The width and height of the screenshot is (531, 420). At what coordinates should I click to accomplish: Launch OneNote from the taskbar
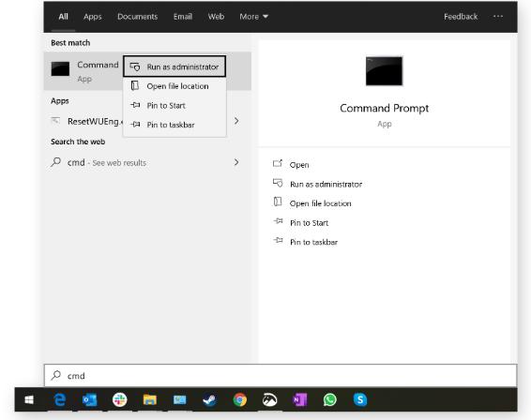pyautogui.click(x=299, y=399)
